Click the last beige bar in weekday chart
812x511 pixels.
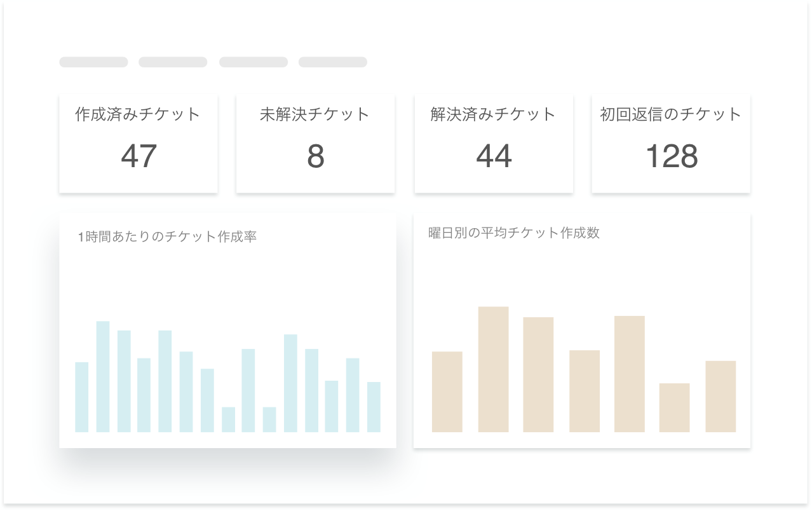point(721,397)
